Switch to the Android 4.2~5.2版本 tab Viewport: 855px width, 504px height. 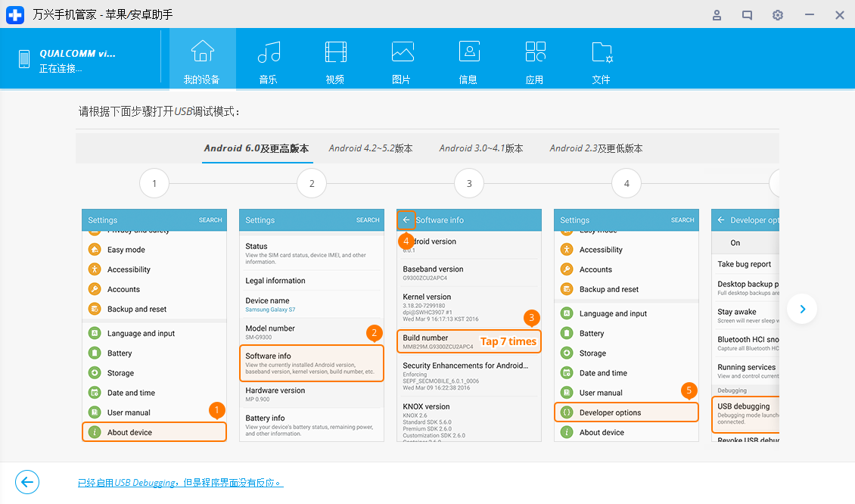coord(371,148)
